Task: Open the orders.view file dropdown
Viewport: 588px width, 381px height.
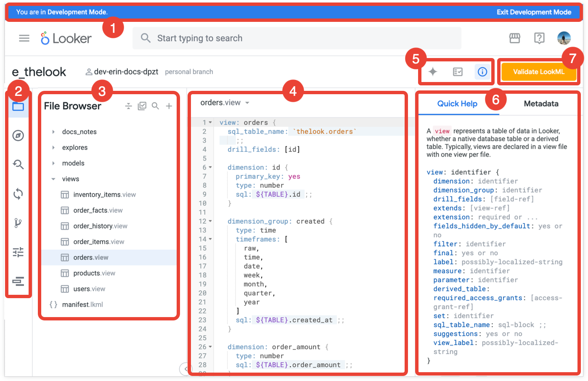Action: pyautogui.click(x=247, y=103)
